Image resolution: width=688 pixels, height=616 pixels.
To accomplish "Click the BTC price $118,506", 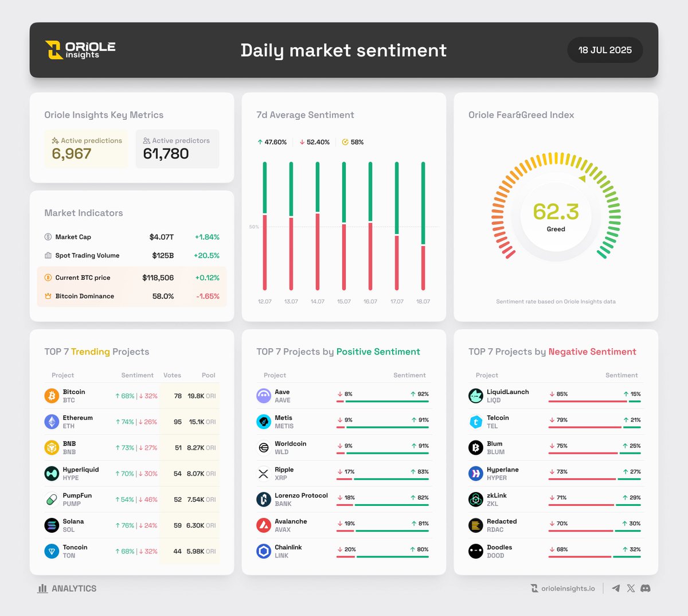I will click(x=158, y=278).
